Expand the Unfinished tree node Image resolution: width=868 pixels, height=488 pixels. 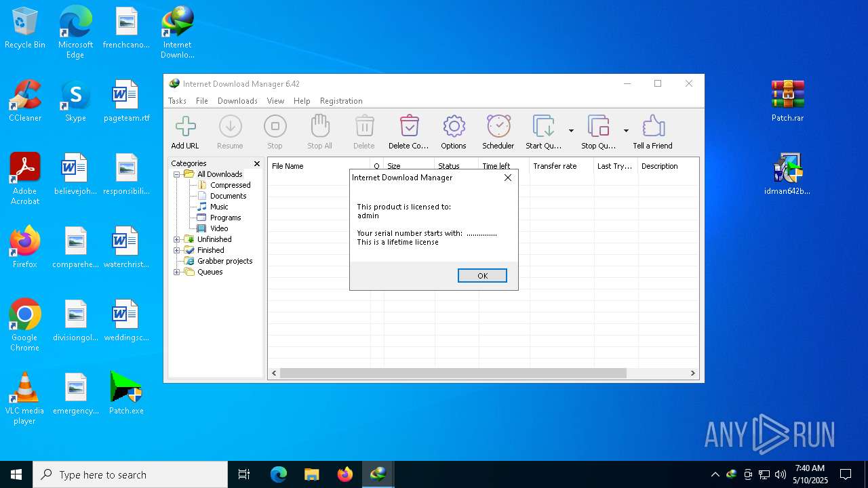[176, 239]
